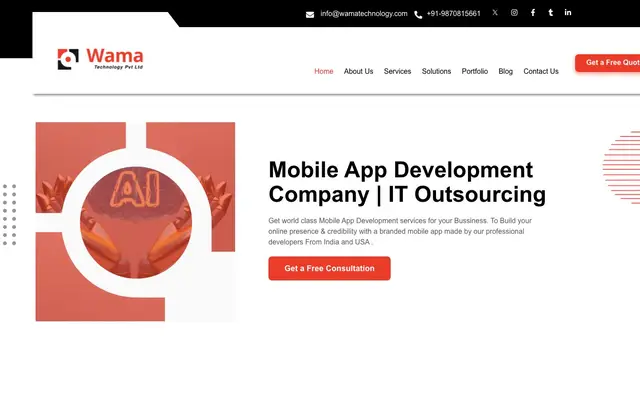Open the Solutions menu item
This screenshot has height=400, width=640.
click(x=436, y=71)
